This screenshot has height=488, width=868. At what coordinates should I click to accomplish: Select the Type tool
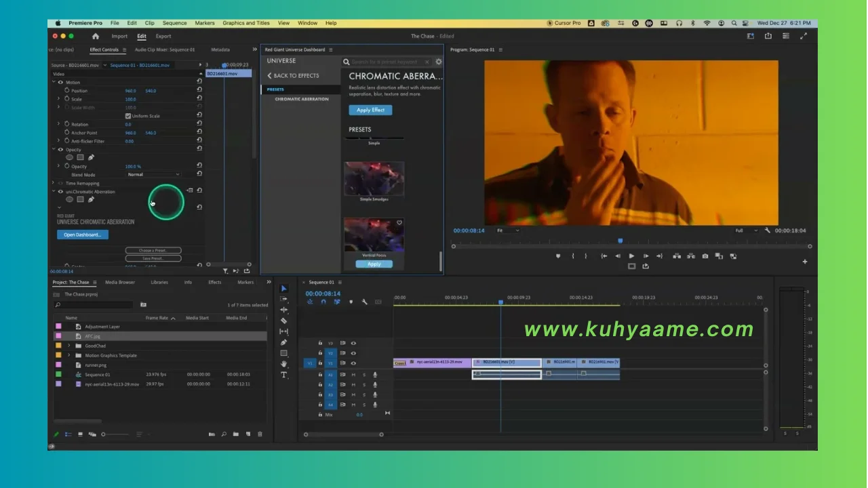(284, 375)
